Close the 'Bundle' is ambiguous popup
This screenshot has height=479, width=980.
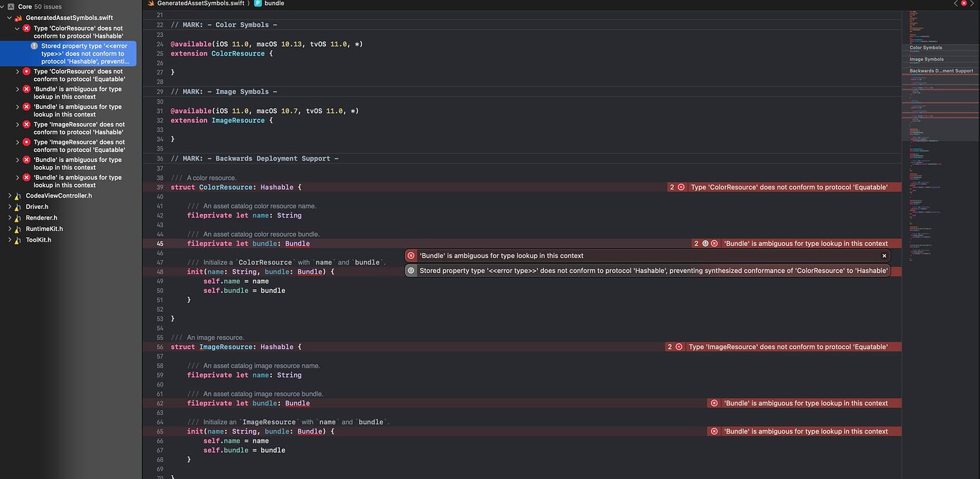tap(884, 256)
